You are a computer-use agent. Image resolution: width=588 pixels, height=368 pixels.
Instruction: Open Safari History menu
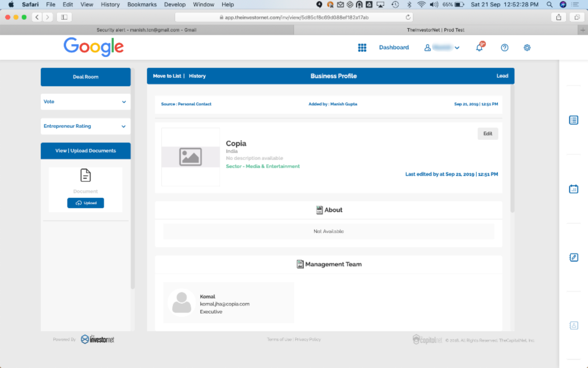pos(110,5)
